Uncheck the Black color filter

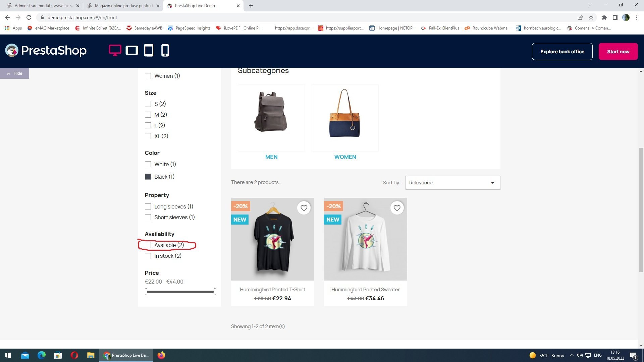pyautogui.click(x=148, y=177)
